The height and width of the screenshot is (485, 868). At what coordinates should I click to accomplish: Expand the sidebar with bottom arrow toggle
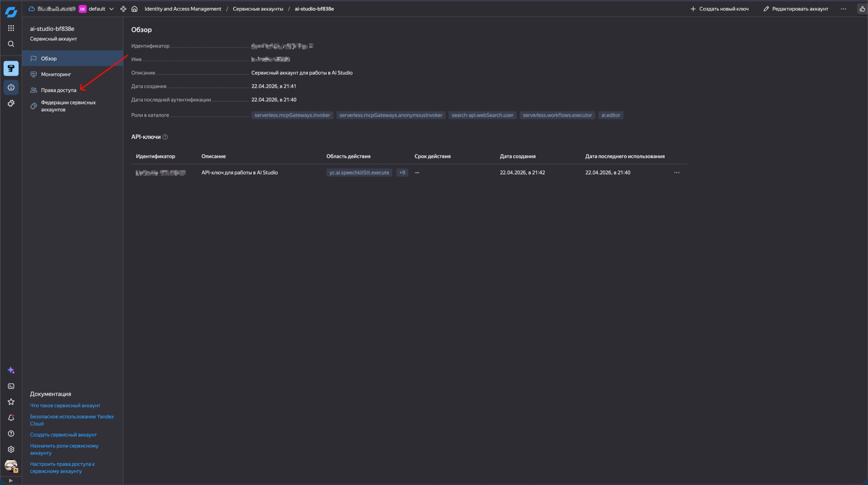11,480
